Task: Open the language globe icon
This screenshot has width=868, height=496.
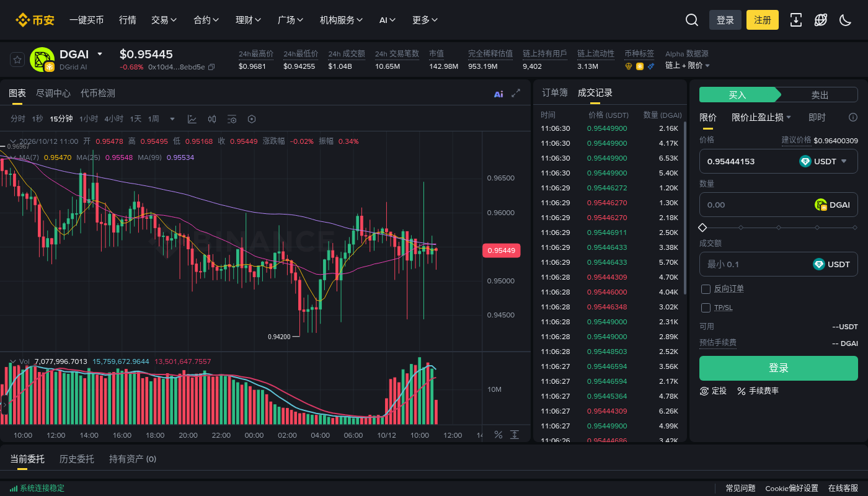Action: (821, 20)
